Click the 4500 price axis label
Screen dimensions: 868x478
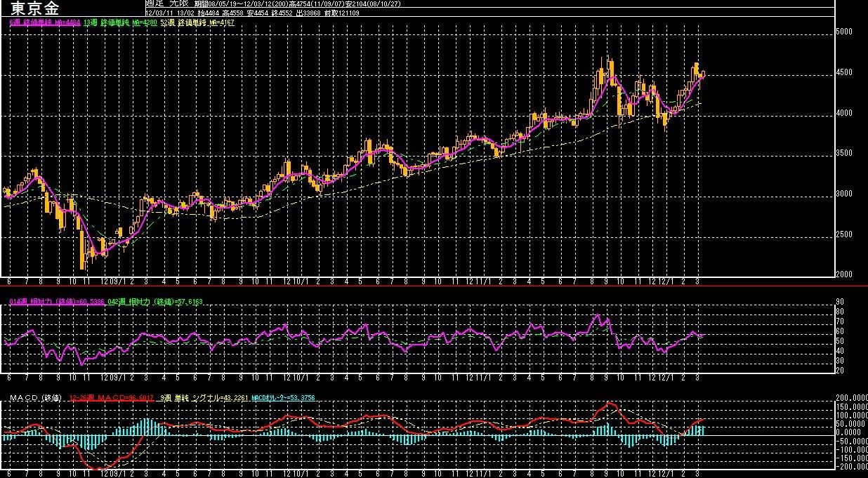[843, 72]
